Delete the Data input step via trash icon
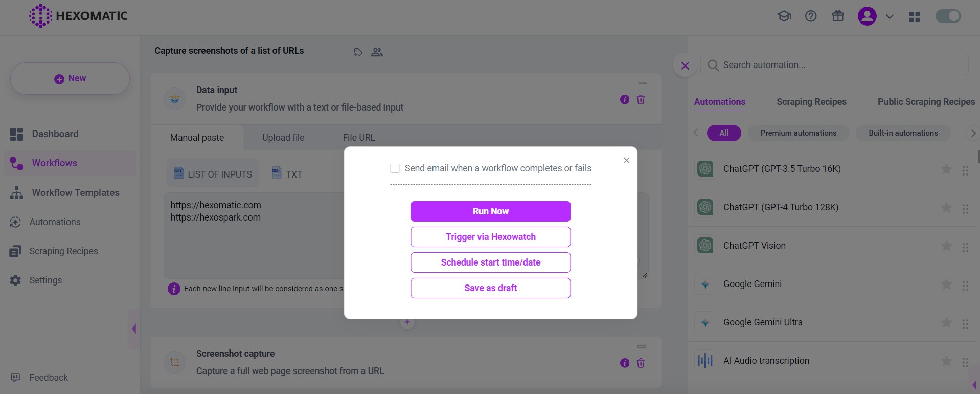Screen dimensions: 980x394 pos(641,99)
